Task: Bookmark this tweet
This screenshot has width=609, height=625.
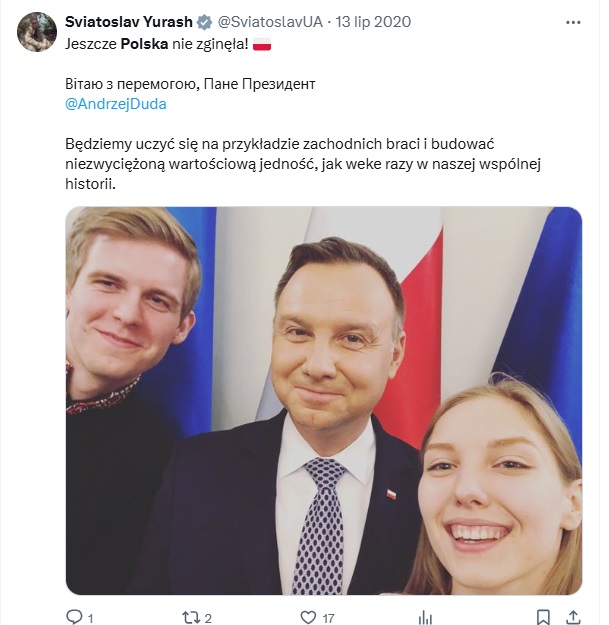Action: [x=543, y=617]
